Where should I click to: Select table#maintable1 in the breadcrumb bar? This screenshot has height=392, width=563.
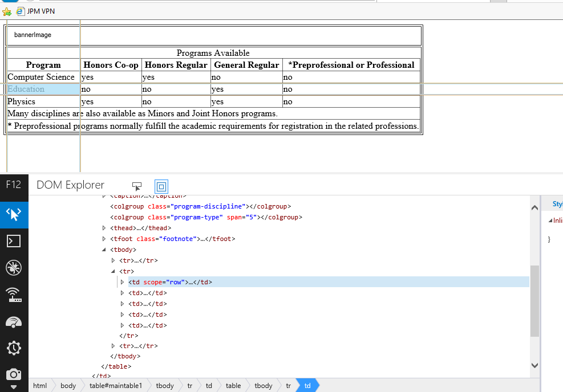(x=116, y=386)
